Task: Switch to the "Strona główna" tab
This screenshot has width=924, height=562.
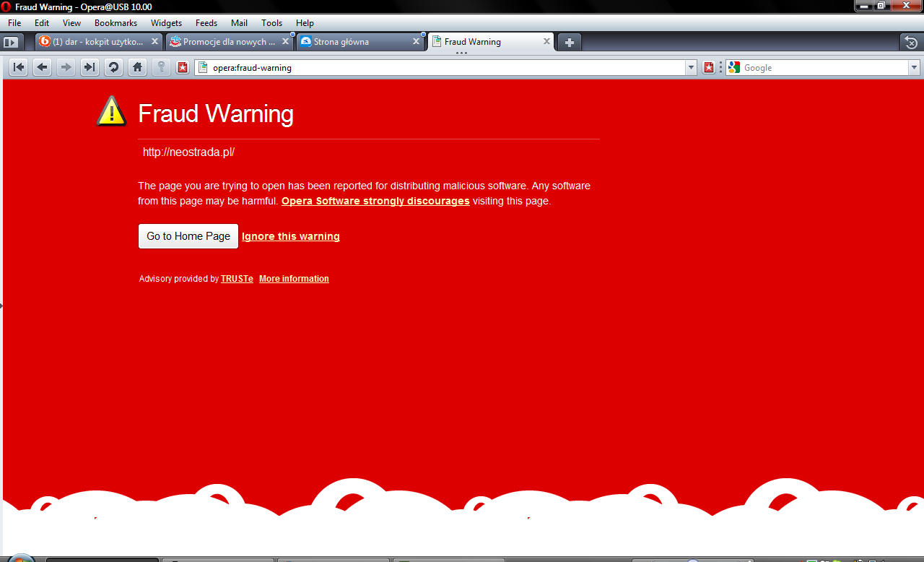Action: (360, 42)
